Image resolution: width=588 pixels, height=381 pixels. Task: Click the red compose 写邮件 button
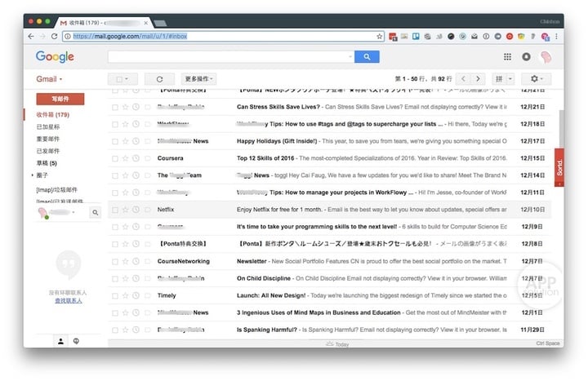point(60,99)
